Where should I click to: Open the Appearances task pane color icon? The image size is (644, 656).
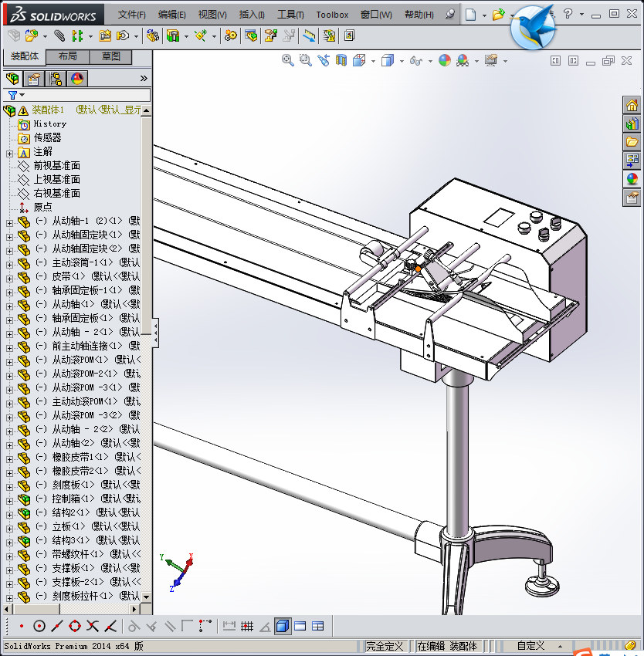tap(632, 179)
